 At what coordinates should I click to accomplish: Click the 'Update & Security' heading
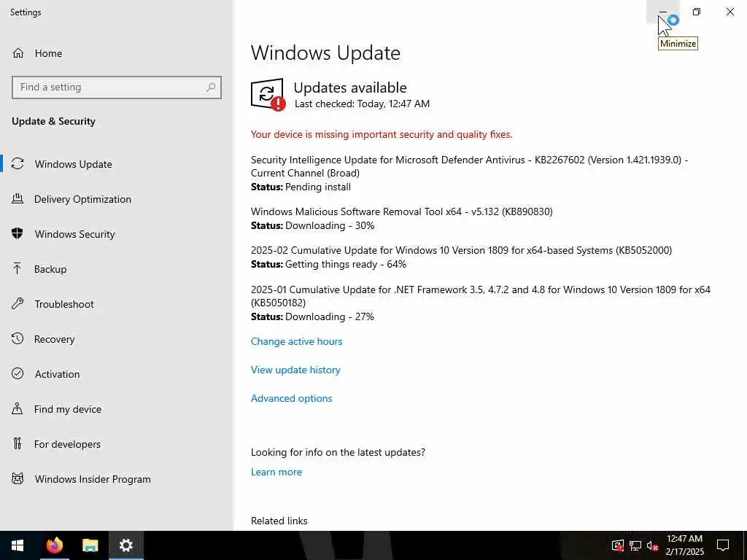pyautogui.click(x=53, y=121)
